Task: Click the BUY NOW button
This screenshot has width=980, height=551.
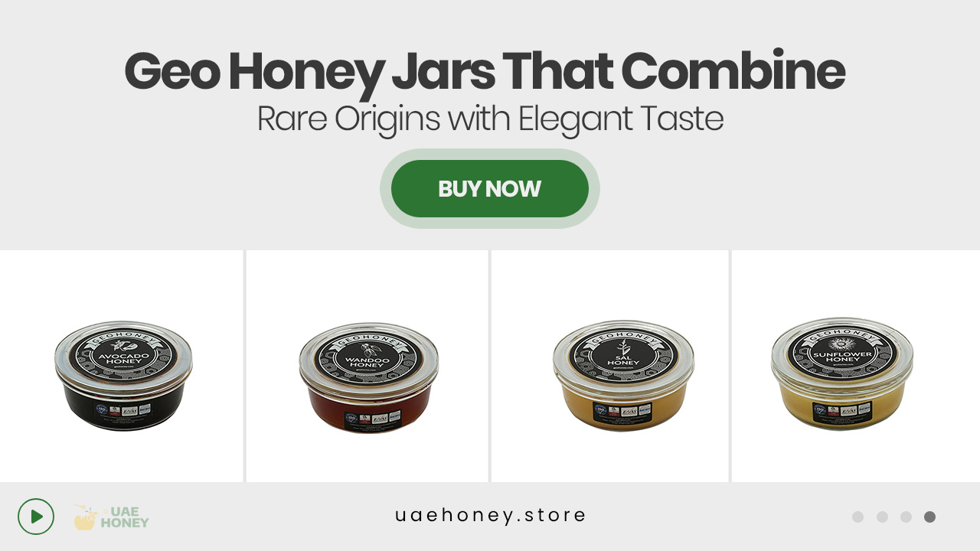Action: point(490,188)
